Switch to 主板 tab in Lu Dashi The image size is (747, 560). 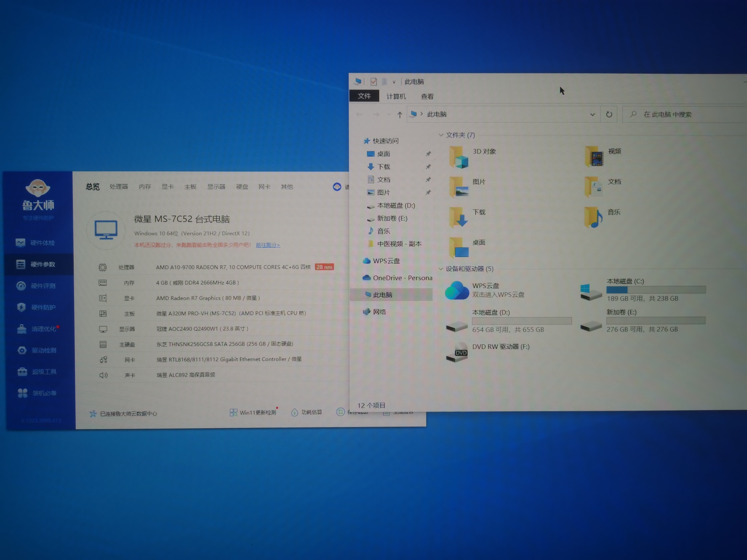click(190, 187)
